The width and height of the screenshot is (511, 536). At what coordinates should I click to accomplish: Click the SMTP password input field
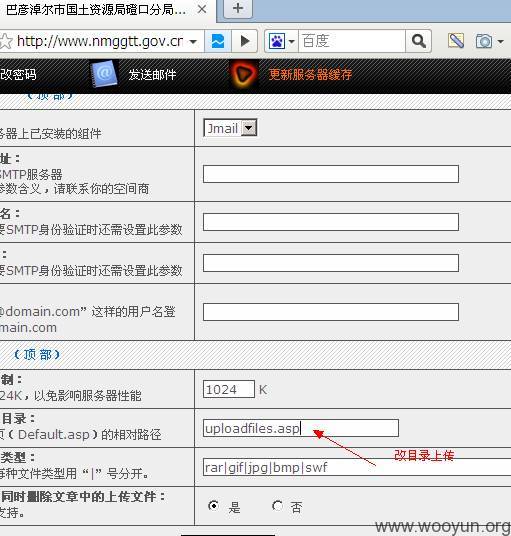click(331, 263)
